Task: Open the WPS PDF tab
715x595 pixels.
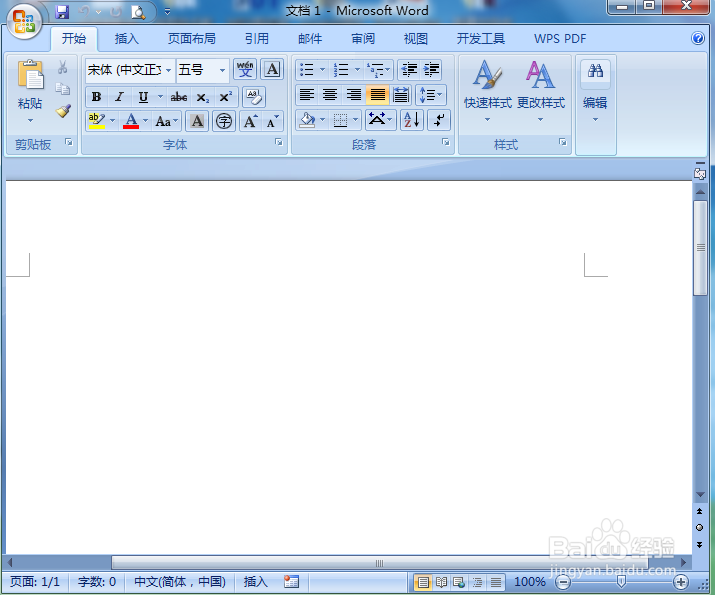Action: click(x=560, y=39)
